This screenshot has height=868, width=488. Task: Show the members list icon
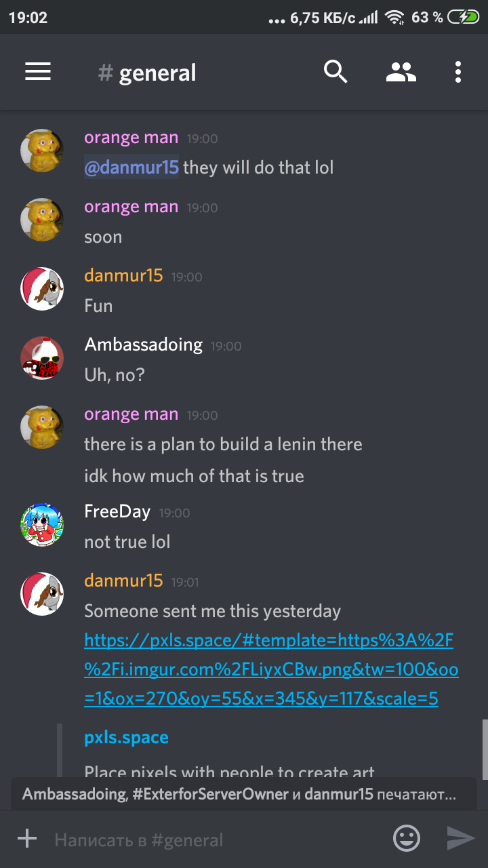[x=401, y=72]
